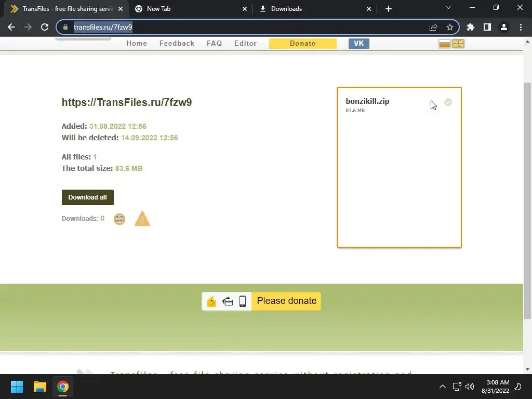Click the bank card donate icon
The image size is (532, 399).
point(228,301)
